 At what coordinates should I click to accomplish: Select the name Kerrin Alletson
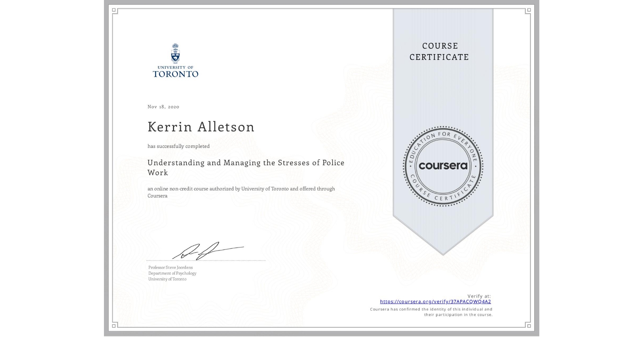coord(201,127)
